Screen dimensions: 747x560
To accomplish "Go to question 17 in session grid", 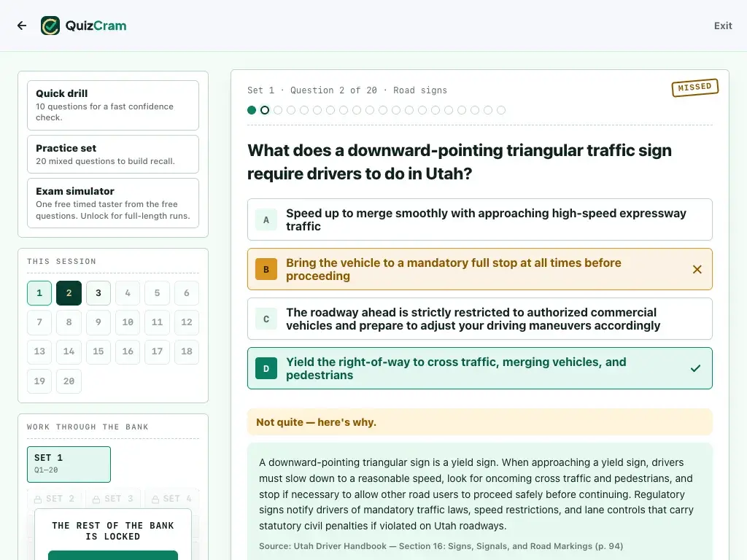I will 158,351.
